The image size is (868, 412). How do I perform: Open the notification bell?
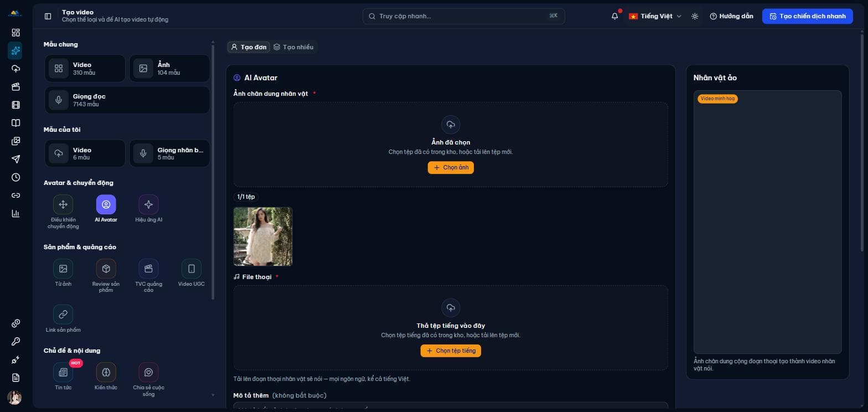point(615,16)
